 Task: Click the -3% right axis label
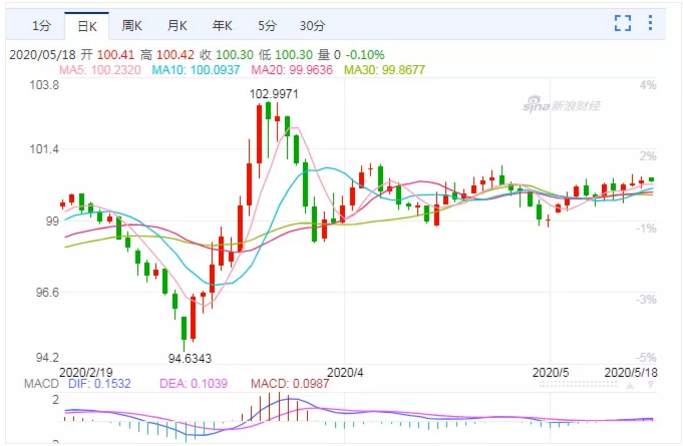646,300
